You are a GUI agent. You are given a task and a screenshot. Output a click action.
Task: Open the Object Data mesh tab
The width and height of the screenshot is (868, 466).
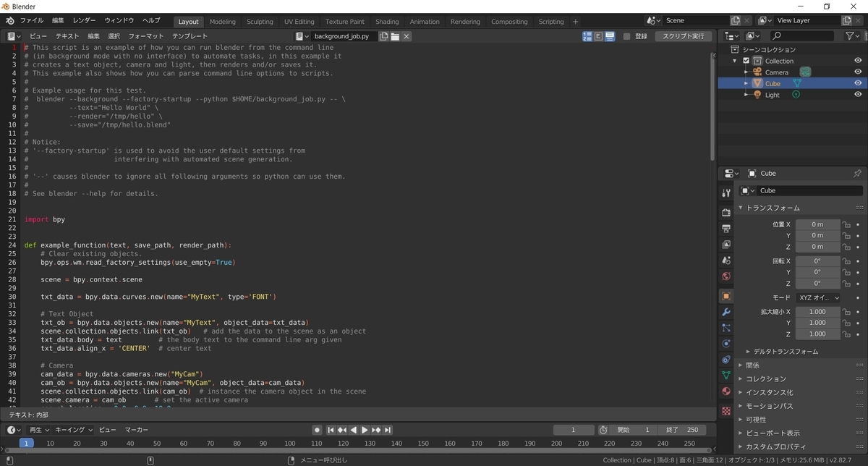pyautogui.click(x=726, y=376)
